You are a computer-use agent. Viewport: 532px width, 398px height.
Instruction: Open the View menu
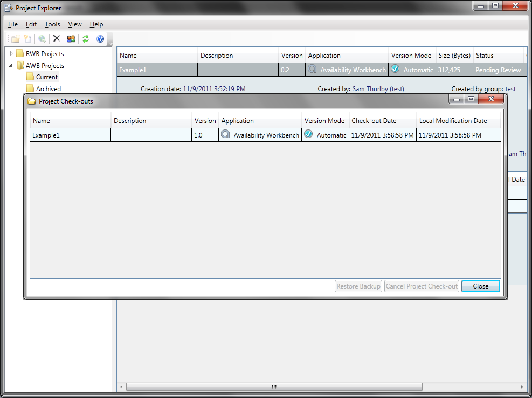coord(75,24)
